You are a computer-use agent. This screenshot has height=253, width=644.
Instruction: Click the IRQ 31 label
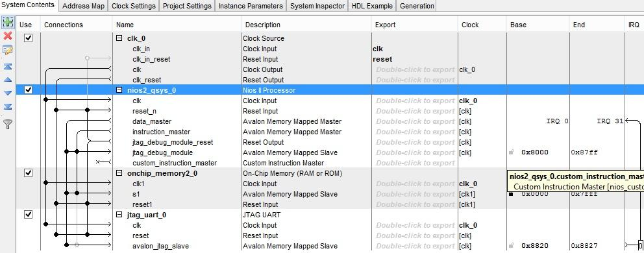tap(610, 121)
